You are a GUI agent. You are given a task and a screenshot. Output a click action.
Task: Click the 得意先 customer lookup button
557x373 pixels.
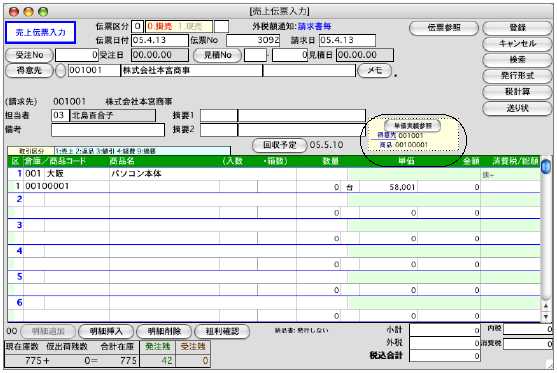pyautogui.click(x=29, y=71)
